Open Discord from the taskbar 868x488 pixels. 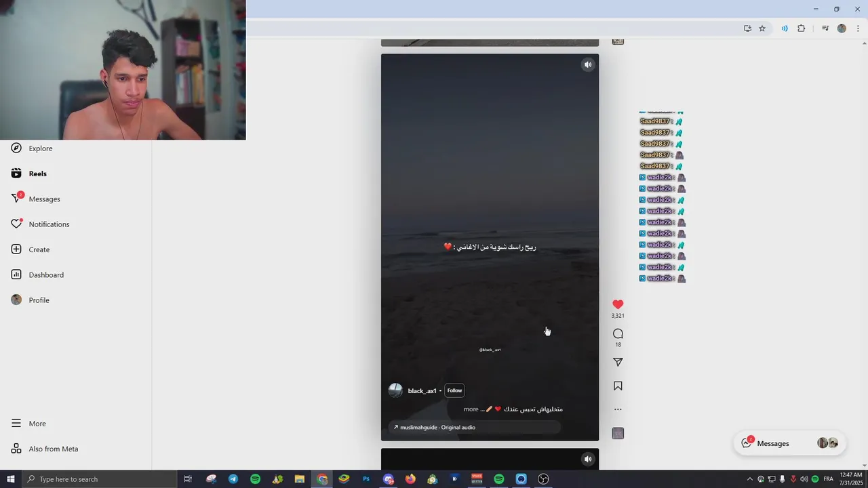tap(388, 479)
